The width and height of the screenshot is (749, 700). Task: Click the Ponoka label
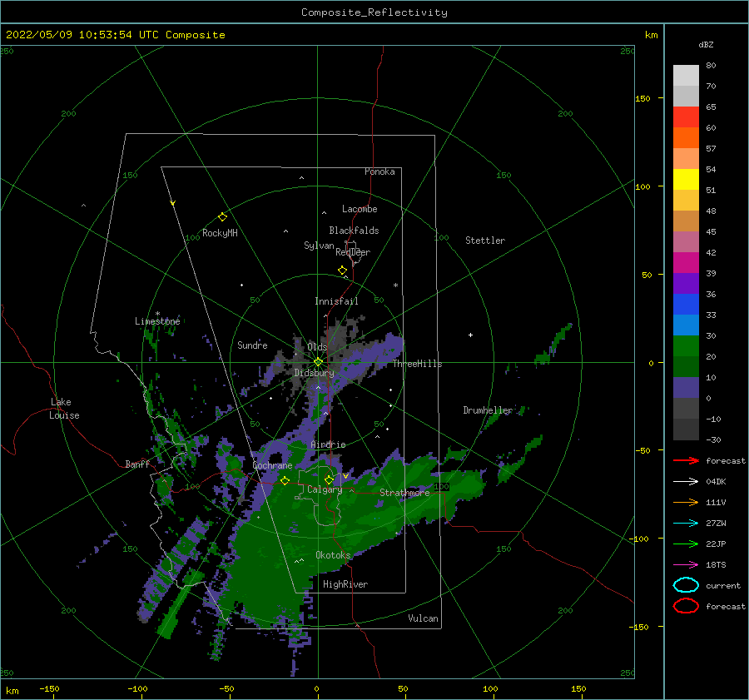[379, 171]
